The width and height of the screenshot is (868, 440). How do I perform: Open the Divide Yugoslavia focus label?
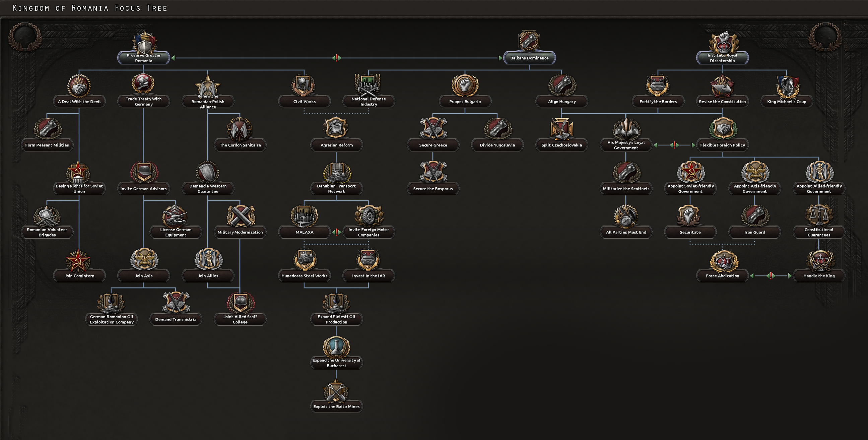(497, 145)
